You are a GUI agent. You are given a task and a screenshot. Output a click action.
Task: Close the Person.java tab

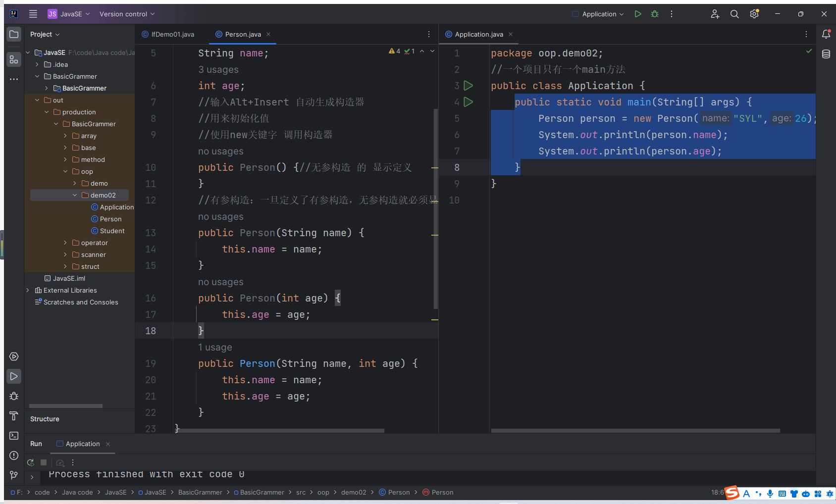pos(268,34)
